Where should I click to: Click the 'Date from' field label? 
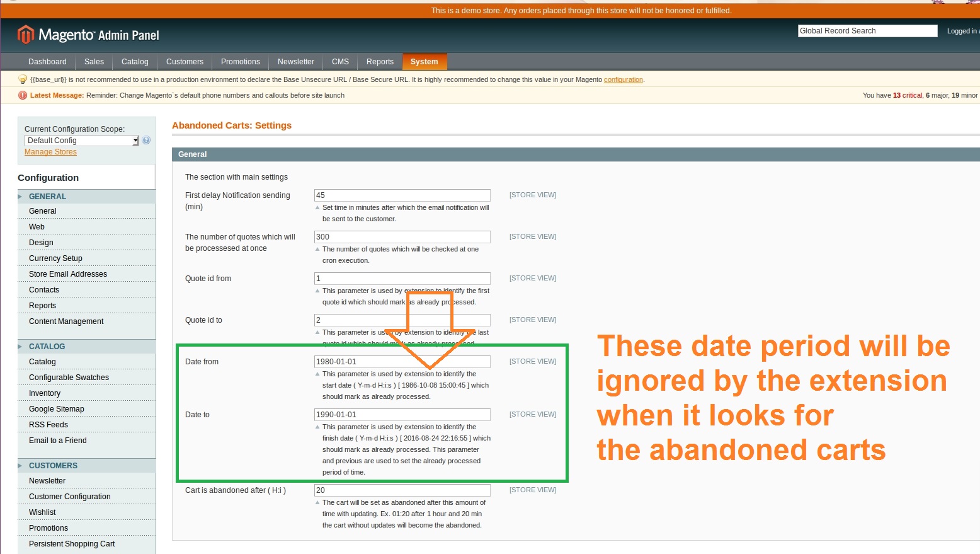click(x=202, y=362)
